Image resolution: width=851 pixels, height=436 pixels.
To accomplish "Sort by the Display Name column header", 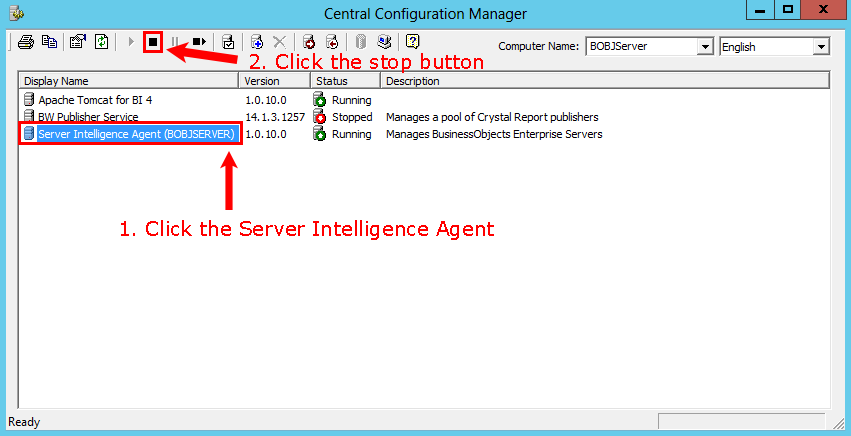I will 129,81.
